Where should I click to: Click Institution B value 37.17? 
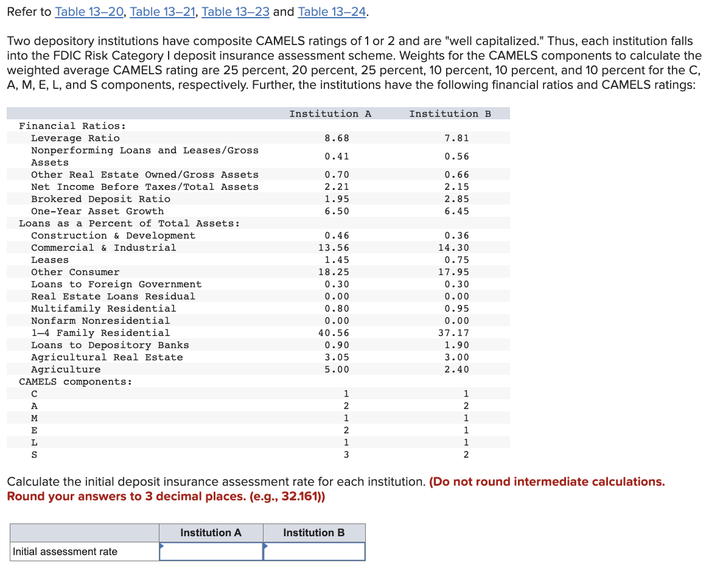click(454, 333)
